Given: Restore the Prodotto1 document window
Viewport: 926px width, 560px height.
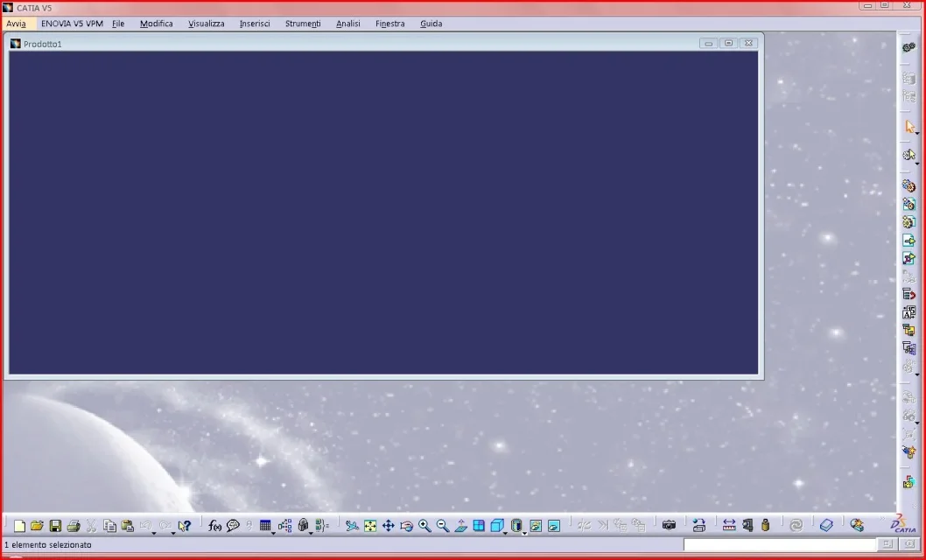Looking at the screenshot, I should (729, 43).
